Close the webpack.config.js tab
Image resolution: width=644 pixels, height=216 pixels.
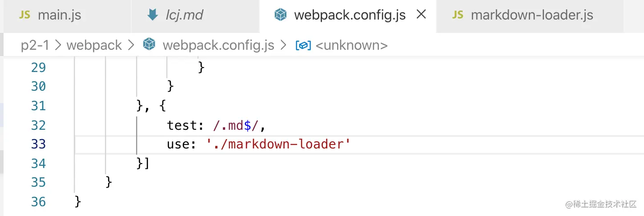421,15
